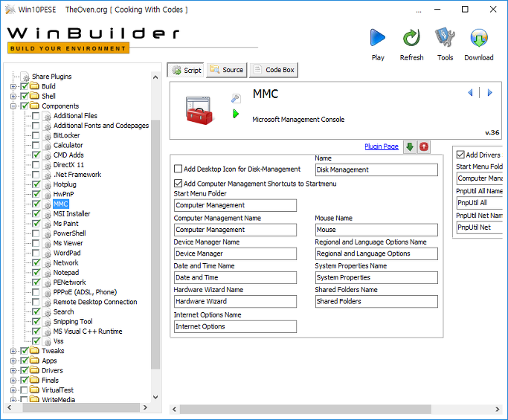Check the BitLocker checkbox
Viewport: 508px width, 420px height.
36,135
